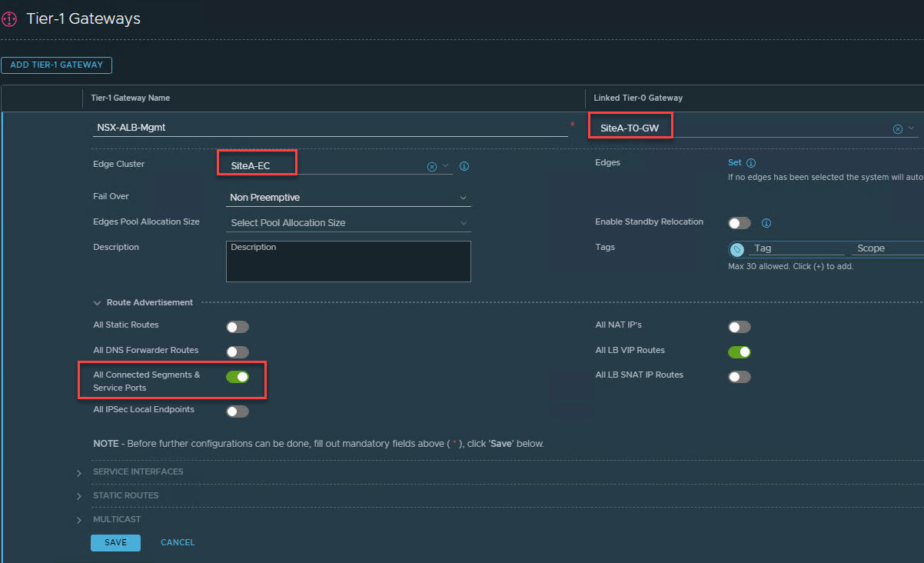Open the Fail Over Non Preemptive dropdown
Image resolution: width=924 pixels, height=563 pixels.
(x=350, y=198)
